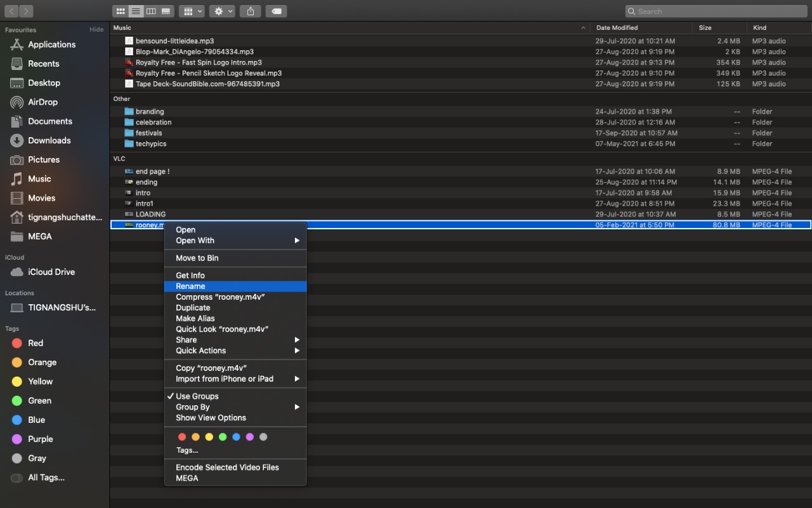The width and height of the screenshot is (812, 508).
Task: Select Rename from context menu
Action: (x=190, y=286)
